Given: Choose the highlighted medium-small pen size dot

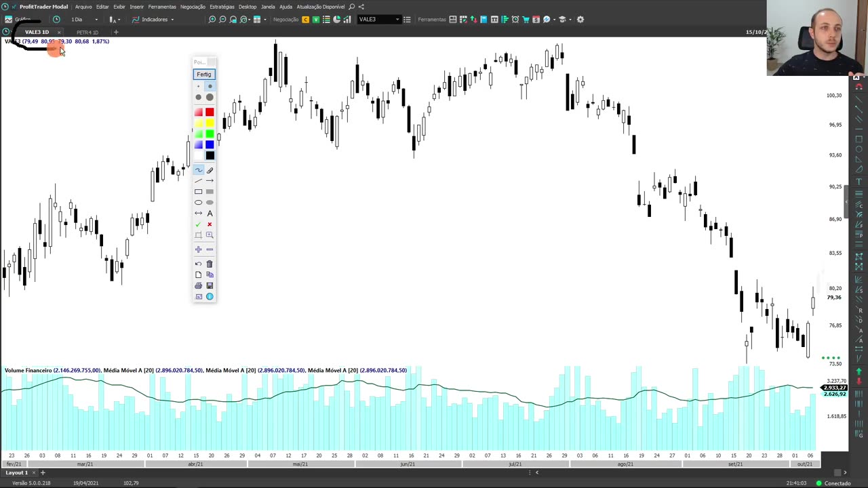Looking at the screenshot, I should (x=210, y=87).
